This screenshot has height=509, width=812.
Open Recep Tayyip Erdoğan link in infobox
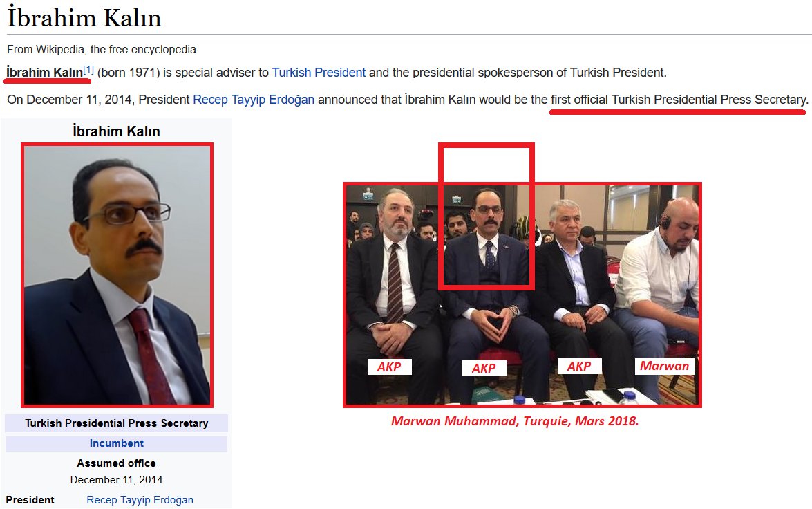coord(140,500)
